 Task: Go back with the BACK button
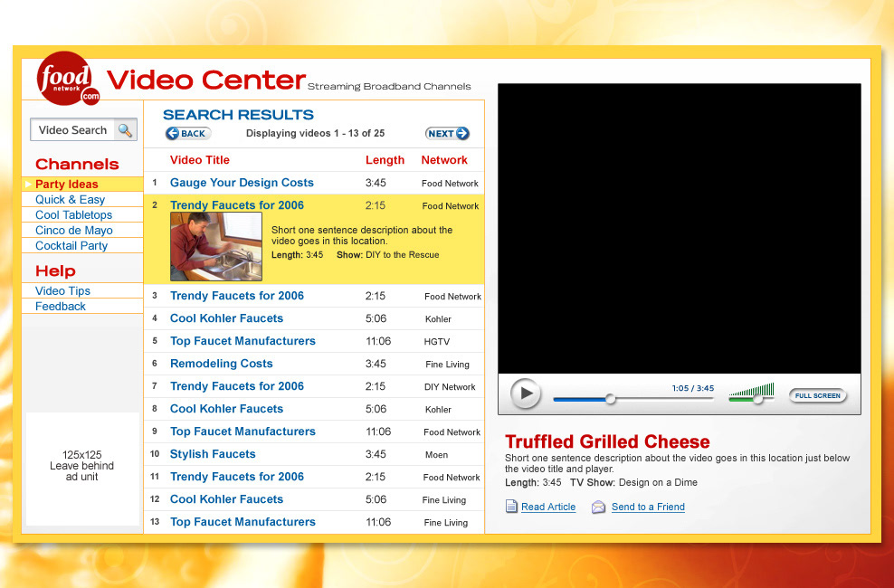point(188,133)
